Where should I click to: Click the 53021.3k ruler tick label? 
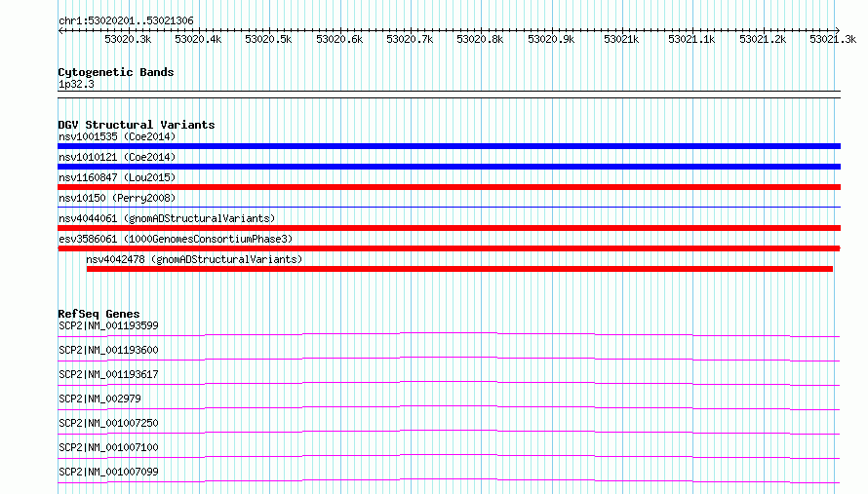click(833, 39)
